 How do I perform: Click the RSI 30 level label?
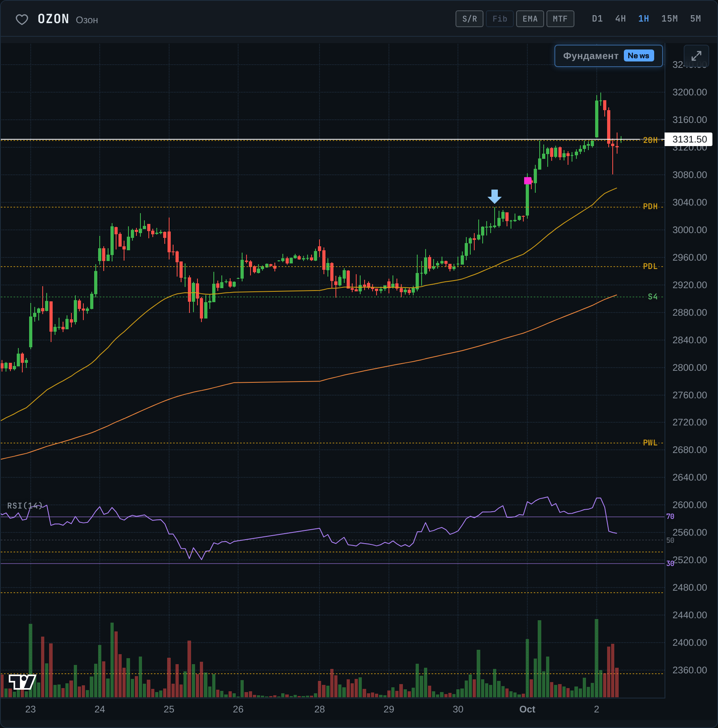pyautogui.click(x=670, y=563)
